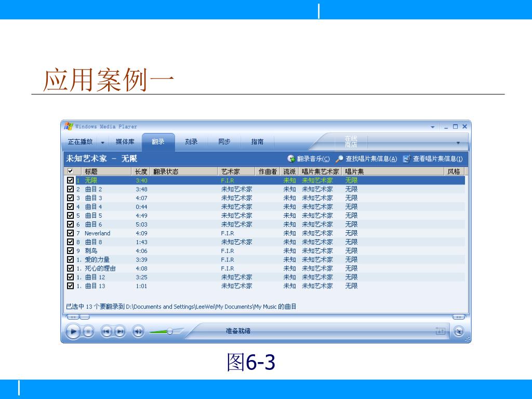This screenshot has height=399, width=532.
Task: Select the track titled 曲目 12
Action: click(x=95, y=277)
